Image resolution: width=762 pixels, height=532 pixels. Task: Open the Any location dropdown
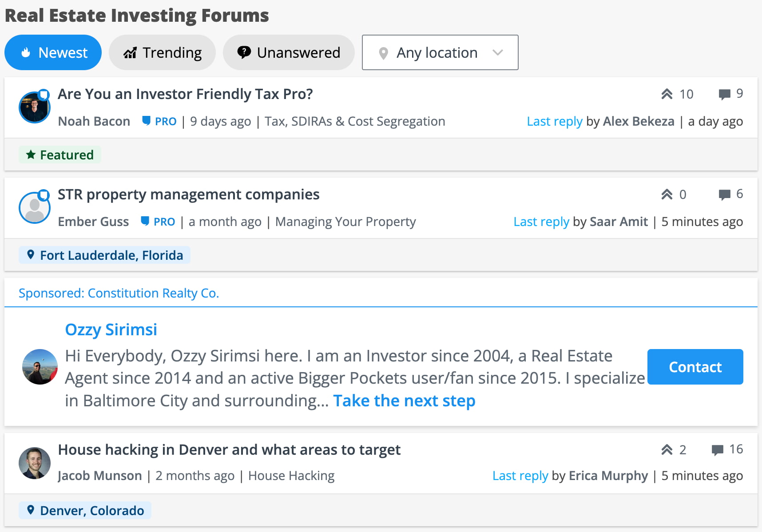[440, 52]
